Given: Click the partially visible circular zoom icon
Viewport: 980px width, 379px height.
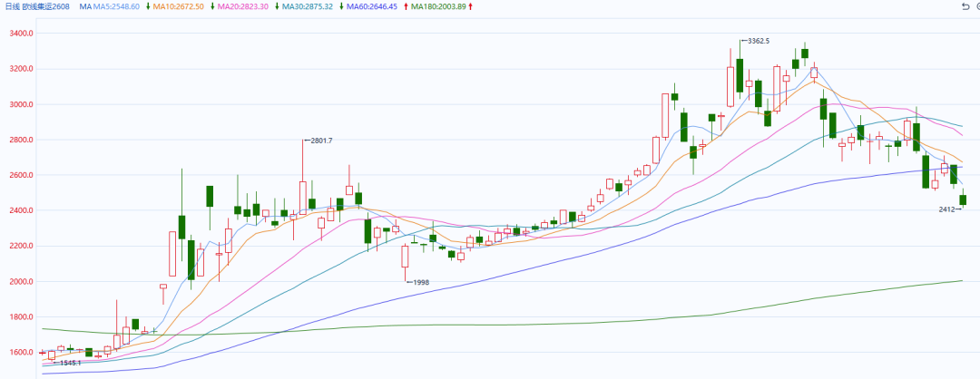Looking at the screenshot, I should [x=977, y=6].
